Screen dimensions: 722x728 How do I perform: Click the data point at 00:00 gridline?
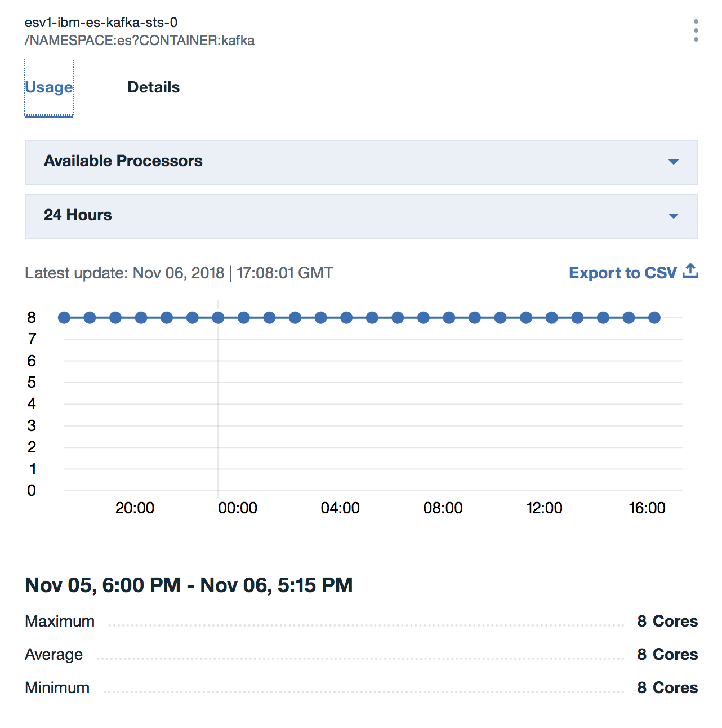218,318
